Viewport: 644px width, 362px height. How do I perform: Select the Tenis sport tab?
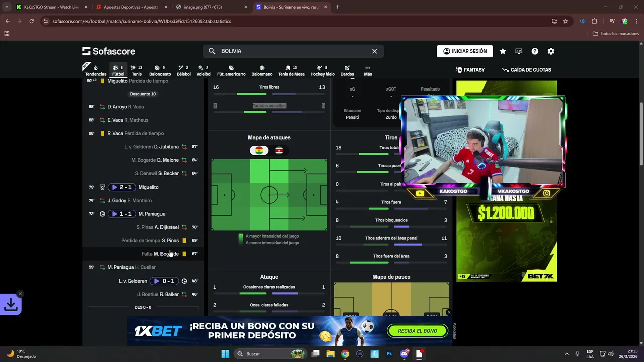coord(137,71)
